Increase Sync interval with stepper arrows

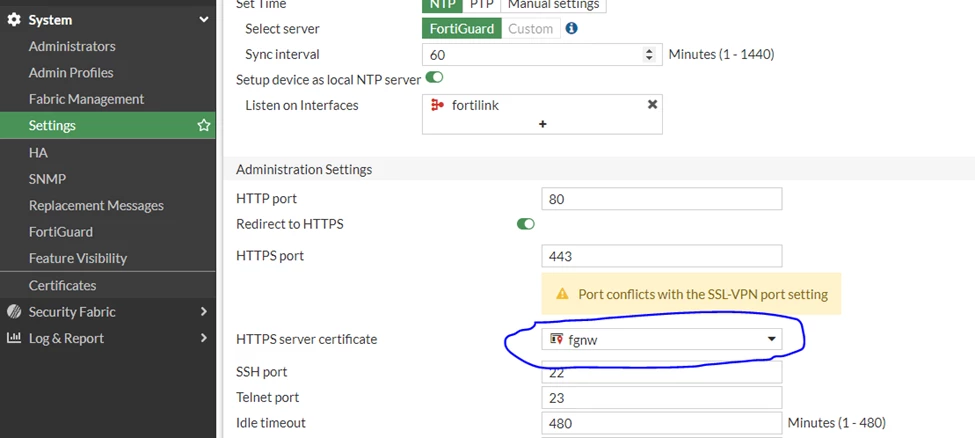(649, 51)
